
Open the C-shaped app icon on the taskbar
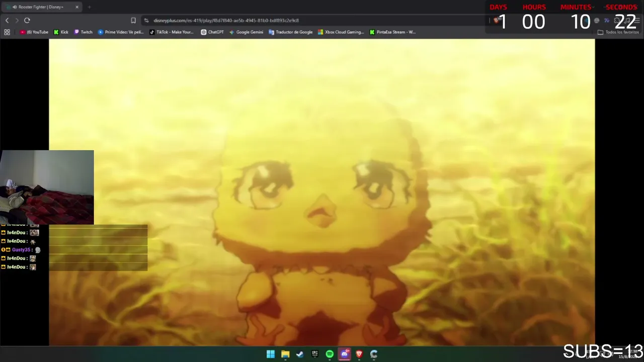pyautogui.click(x=374, y=354)
